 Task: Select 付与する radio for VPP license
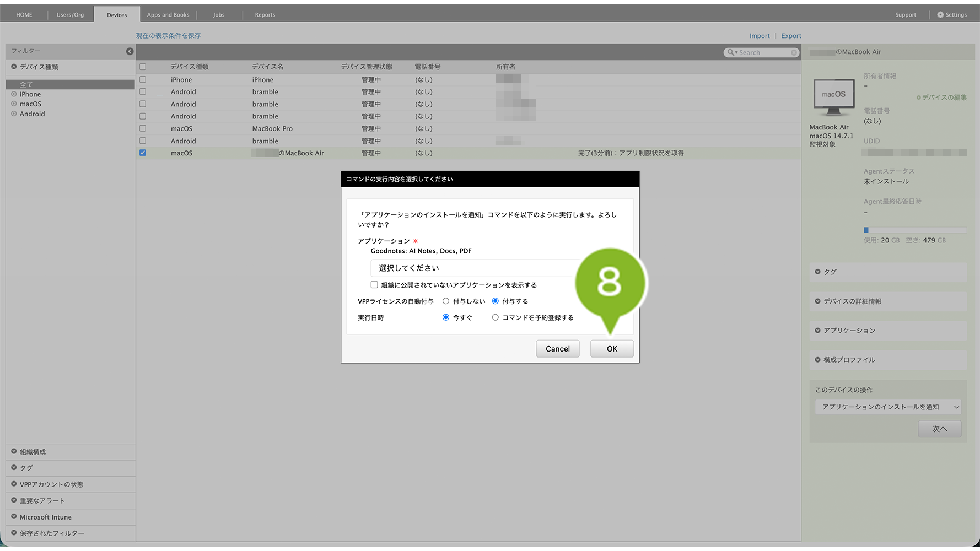click(x=496, y=301)
